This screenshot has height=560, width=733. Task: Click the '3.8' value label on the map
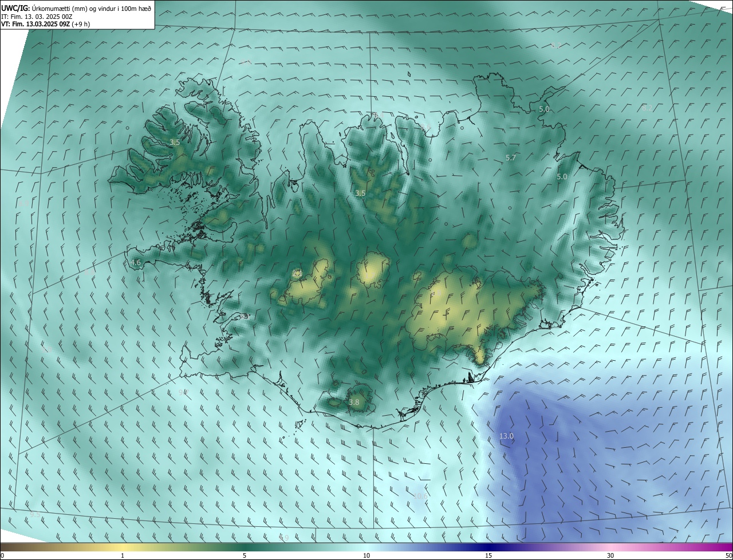coord(354,403)
